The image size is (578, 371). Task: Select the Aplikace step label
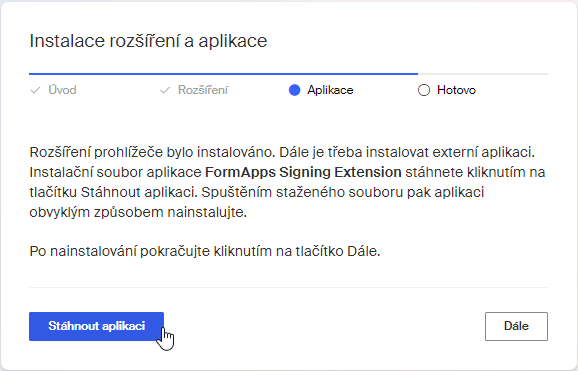(330, 90)
